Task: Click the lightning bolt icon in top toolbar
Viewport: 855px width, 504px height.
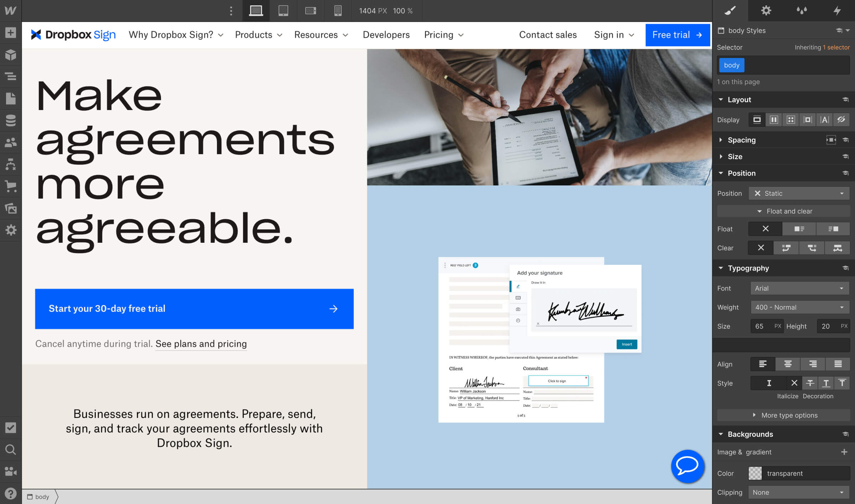Action: click(836, 10)
